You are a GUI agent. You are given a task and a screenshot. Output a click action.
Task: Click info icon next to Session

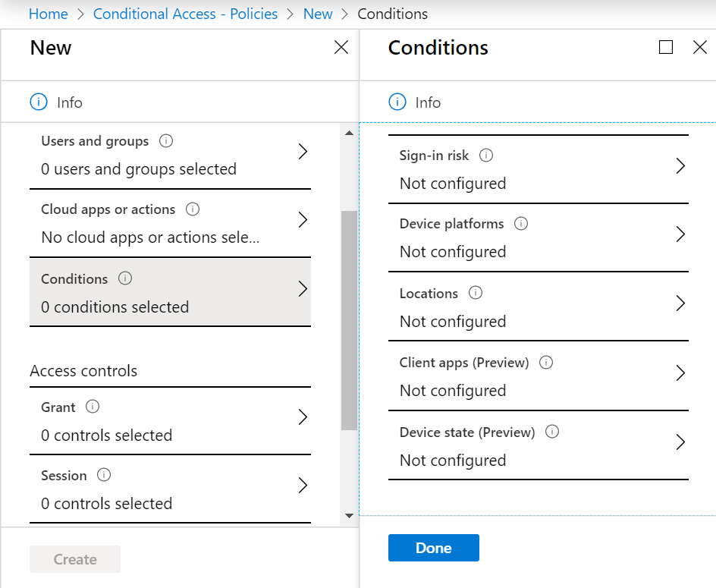(x=104, y=475)
